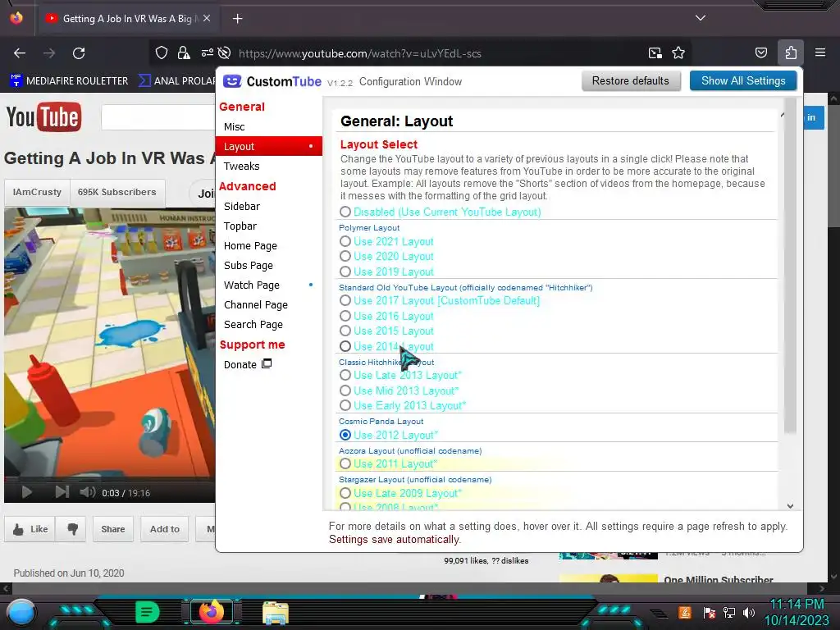Viewport: 840px width, 630px height.
Task: Select Use 2019 Layout radio
Action: coord(345,272)
